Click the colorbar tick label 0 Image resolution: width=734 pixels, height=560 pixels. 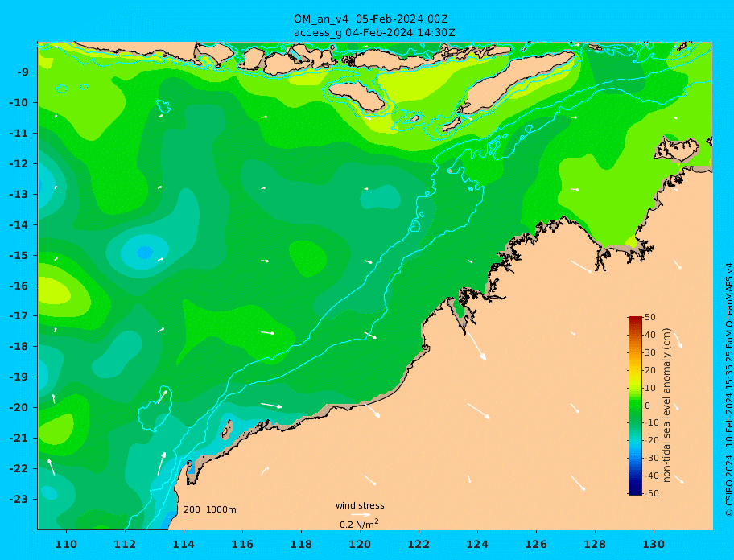pyautogui.click(x=648, y=406)
